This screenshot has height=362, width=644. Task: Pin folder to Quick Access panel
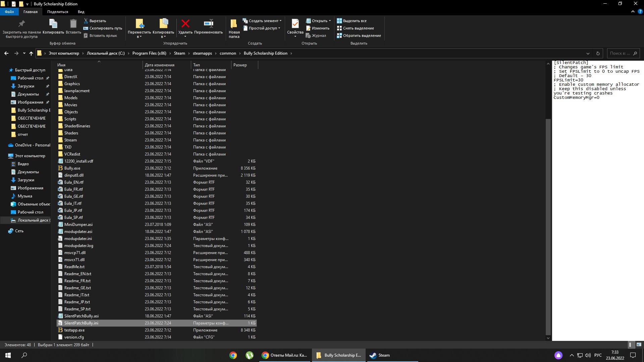(x=21, y=28)
